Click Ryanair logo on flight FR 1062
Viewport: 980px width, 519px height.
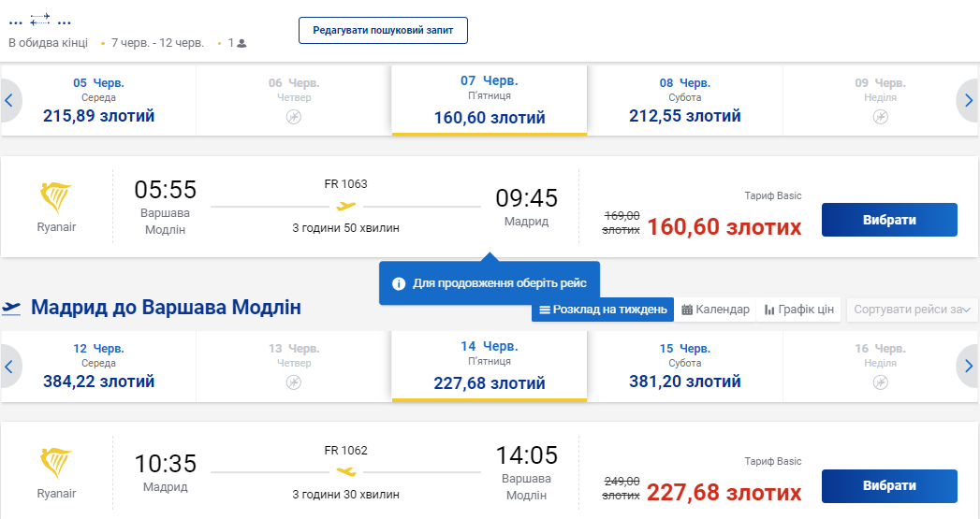tap(56, 464)
